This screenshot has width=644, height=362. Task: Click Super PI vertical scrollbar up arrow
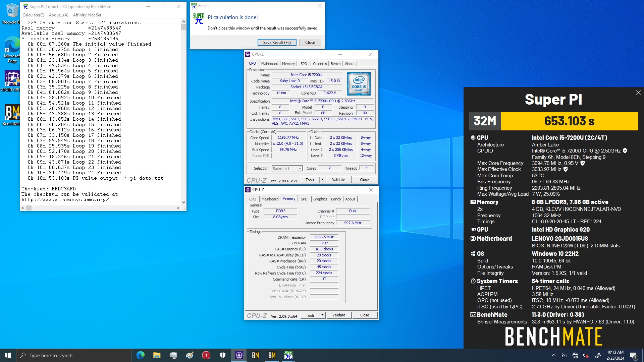183,21
